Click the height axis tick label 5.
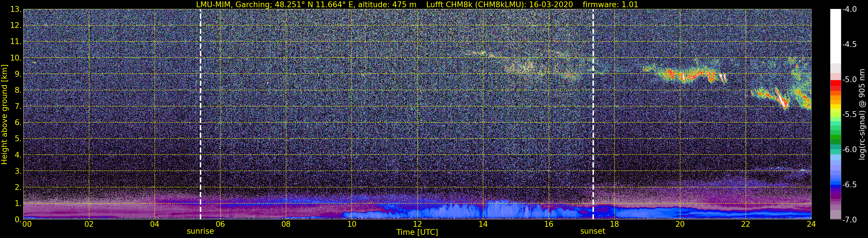 pyautogui.click(x=18, y=139)
